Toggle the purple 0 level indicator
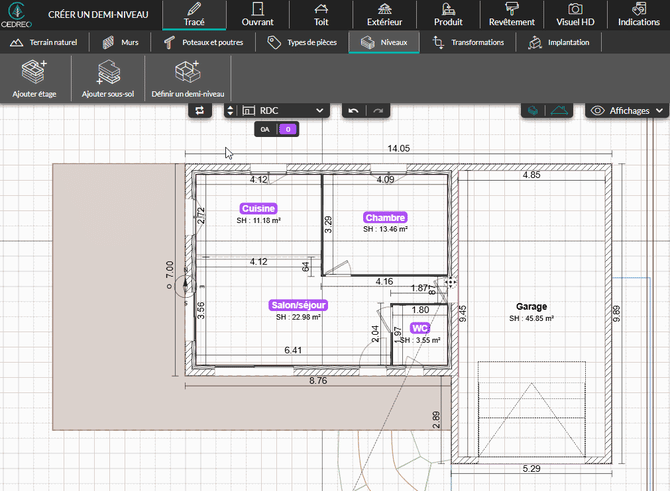The width and height of the screenshot is (670, 491). tap(287, 129)
